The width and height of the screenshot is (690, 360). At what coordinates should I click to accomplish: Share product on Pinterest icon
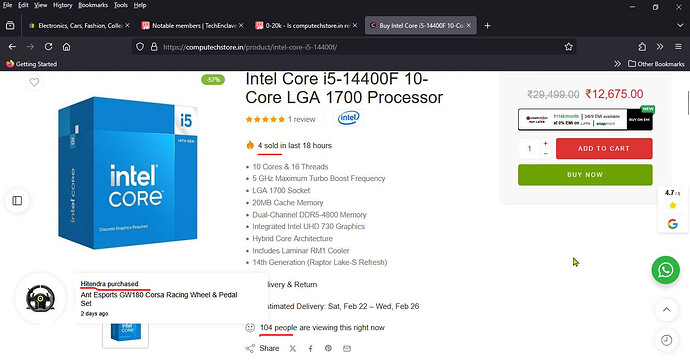(x=328, y=349)
